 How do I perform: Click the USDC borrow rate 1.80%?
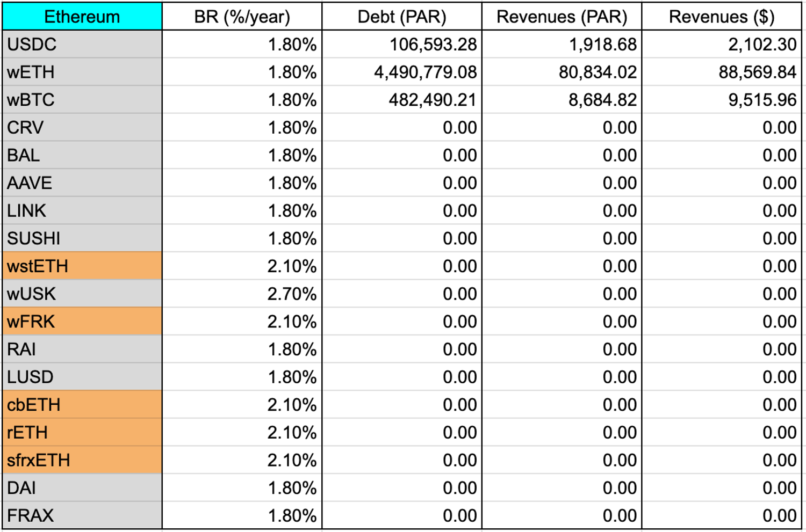pos(242,44)
